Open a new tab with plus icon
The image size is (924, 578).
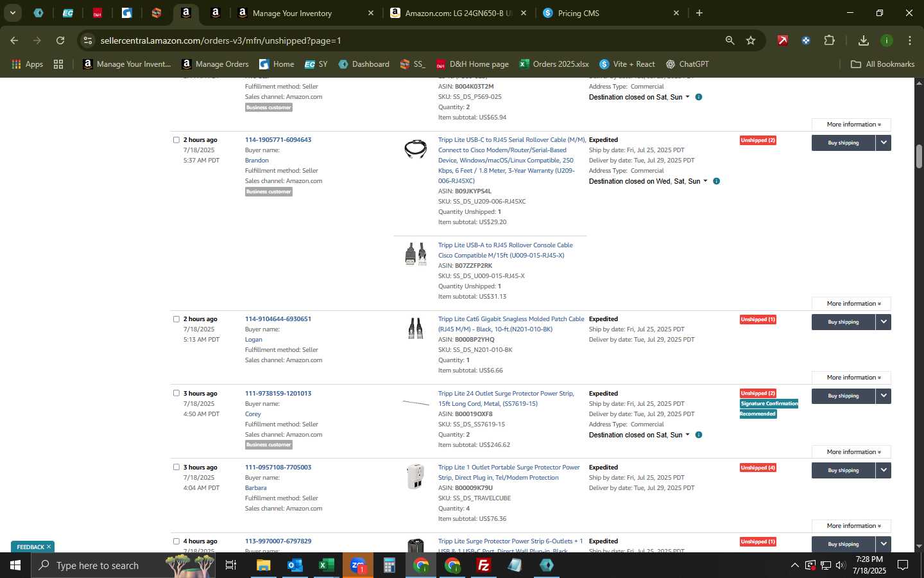(x=699, y=13)
